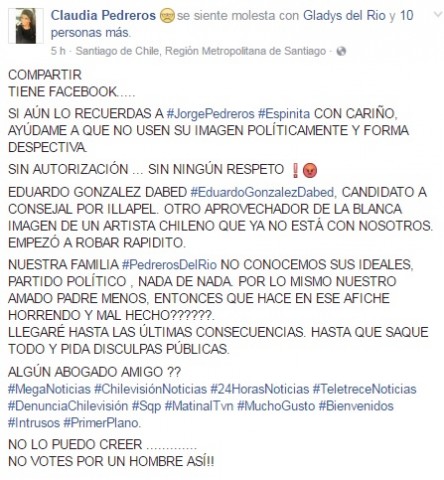Open the #Espinita hashtag

pos(284,114)
